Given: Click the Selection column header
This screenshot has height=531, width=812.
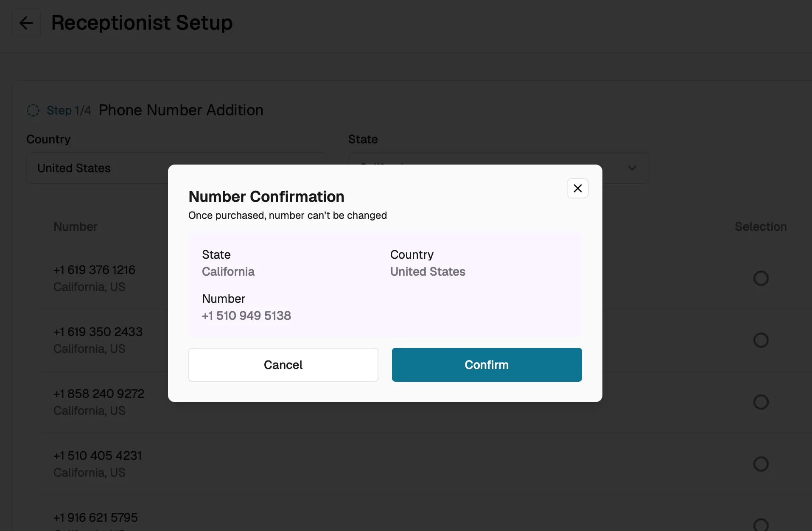Looking at the screenshot, I should click(x=761, y=226).
